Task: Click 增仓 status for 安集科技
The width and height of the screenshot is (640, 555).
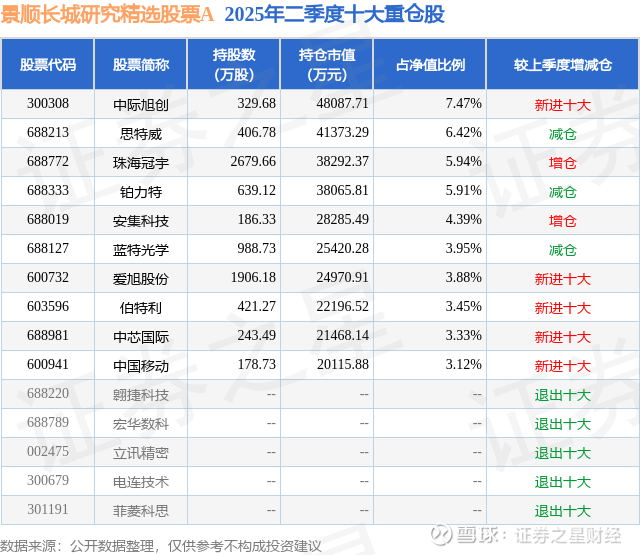Action: (562, 221)
